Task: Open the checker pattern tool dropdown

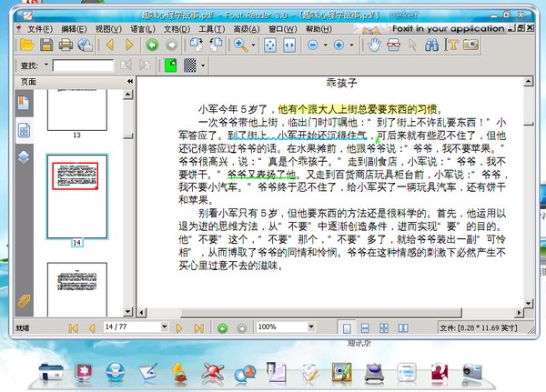Action: coord(203,65)
